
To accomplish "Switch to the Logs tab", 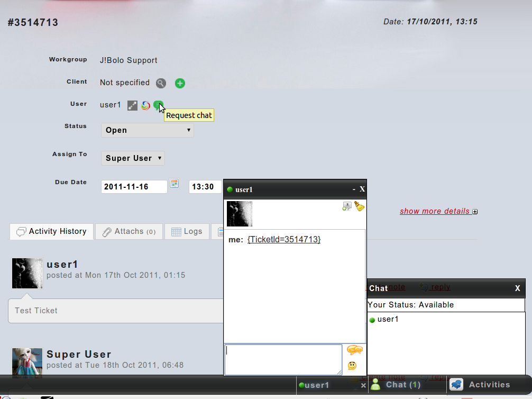I will pos(187,232).
